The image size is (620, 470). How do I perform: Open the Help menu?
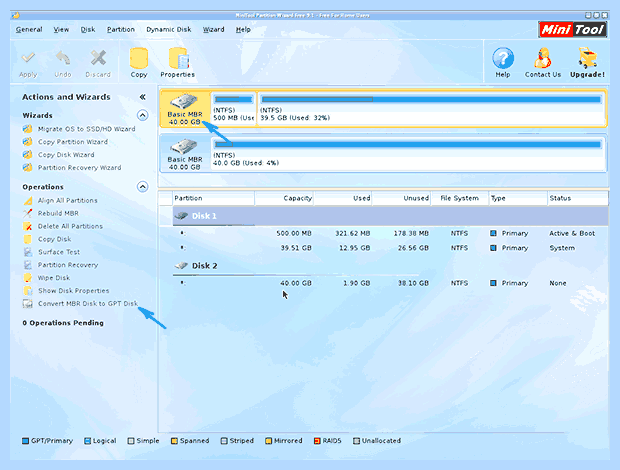pyautogui.click(x=243, y=30)
